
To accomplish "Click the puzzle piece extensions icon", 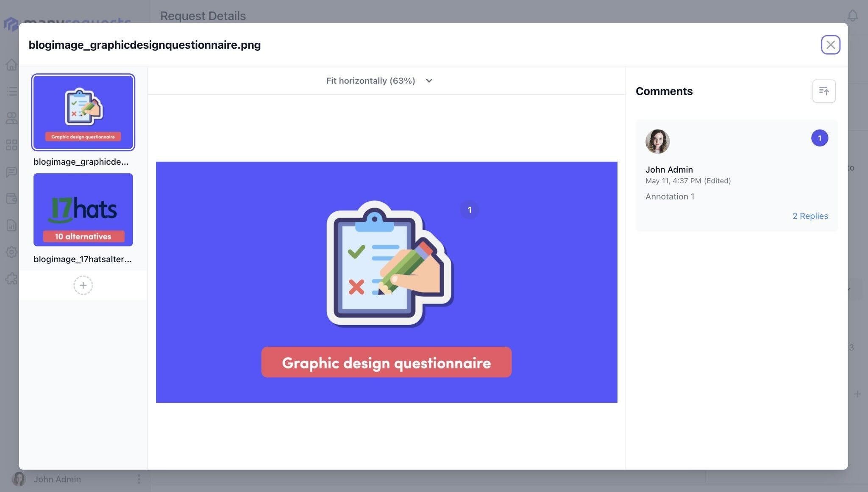I will tap(11, 279).
